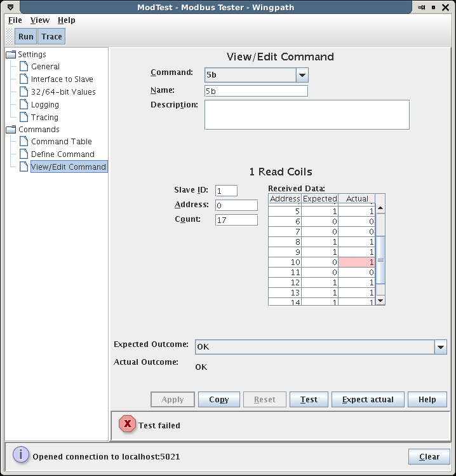Click the Commands folder icon in tree

click(x=11, y=129)
